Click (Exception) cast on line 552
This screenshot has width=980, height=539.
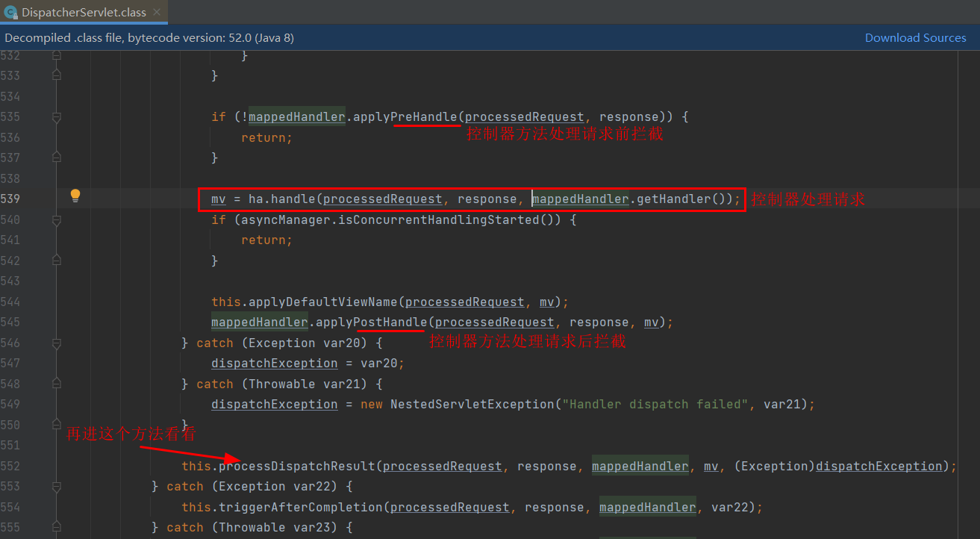774,466
